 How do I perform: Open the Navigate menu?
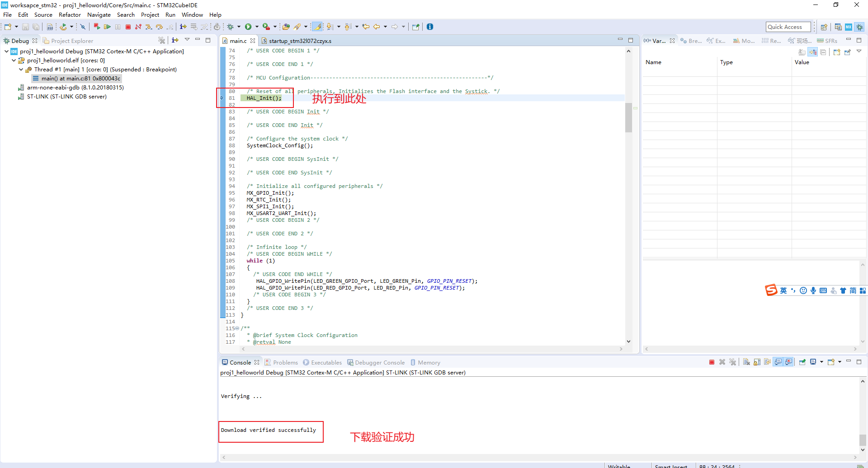[x=99, y=14]
